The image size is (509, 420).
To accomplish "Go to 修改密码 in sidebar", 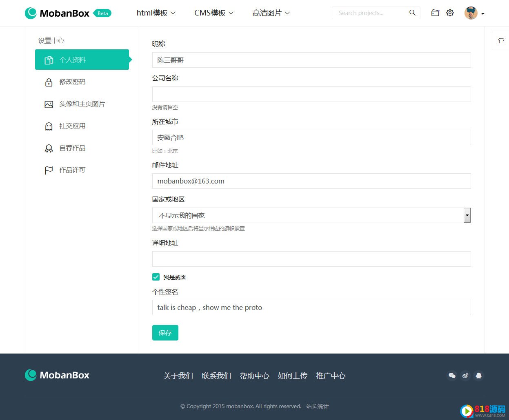I will [x=72, y=82].
